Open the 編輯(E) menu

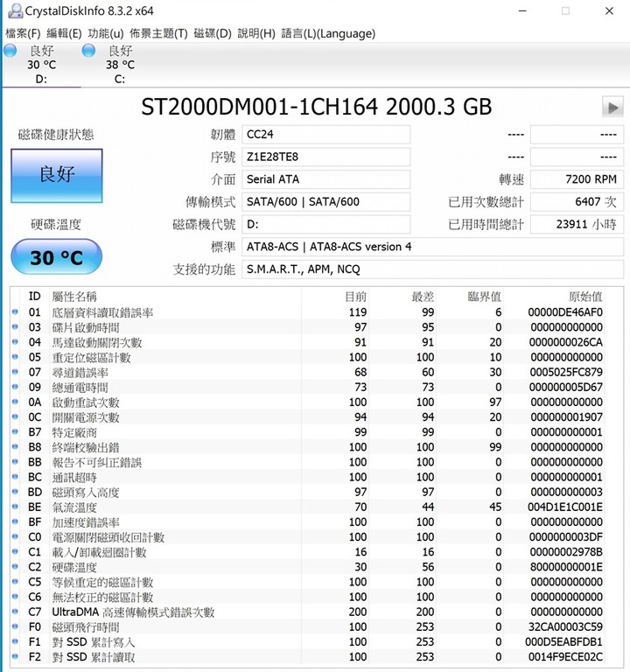(x=64, y=33)
